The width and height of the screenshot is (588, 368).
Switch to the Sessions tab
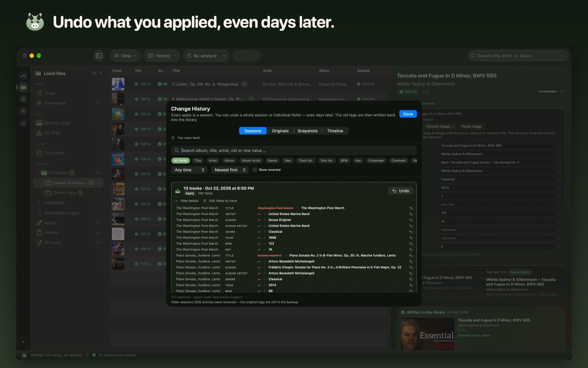253,131
